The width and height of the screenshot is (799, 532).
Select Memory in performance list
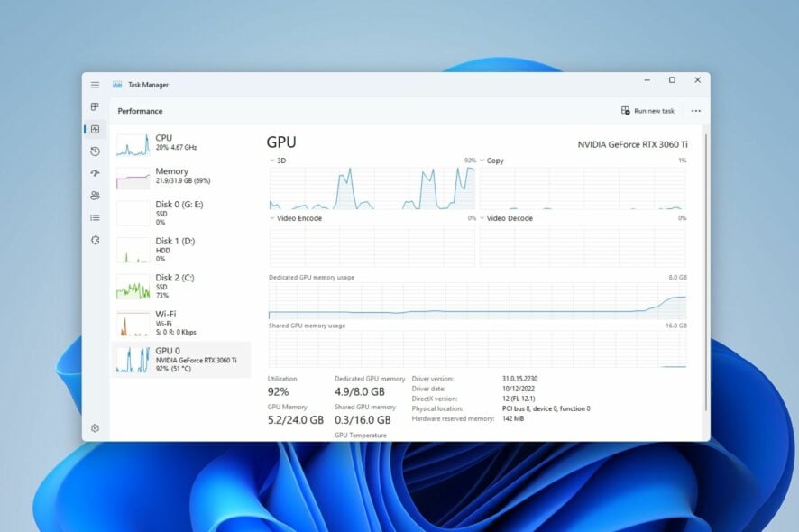coord(181,178)
